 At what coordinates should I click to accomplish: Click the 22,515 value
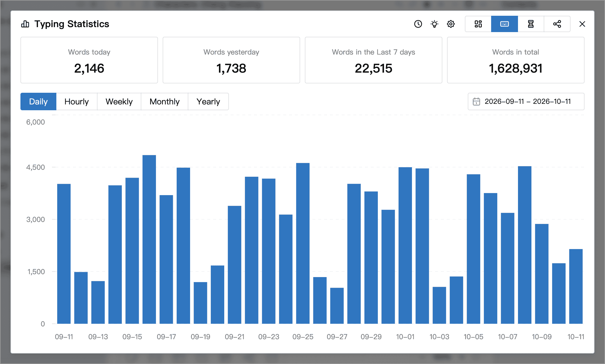[x=373, y=69]
